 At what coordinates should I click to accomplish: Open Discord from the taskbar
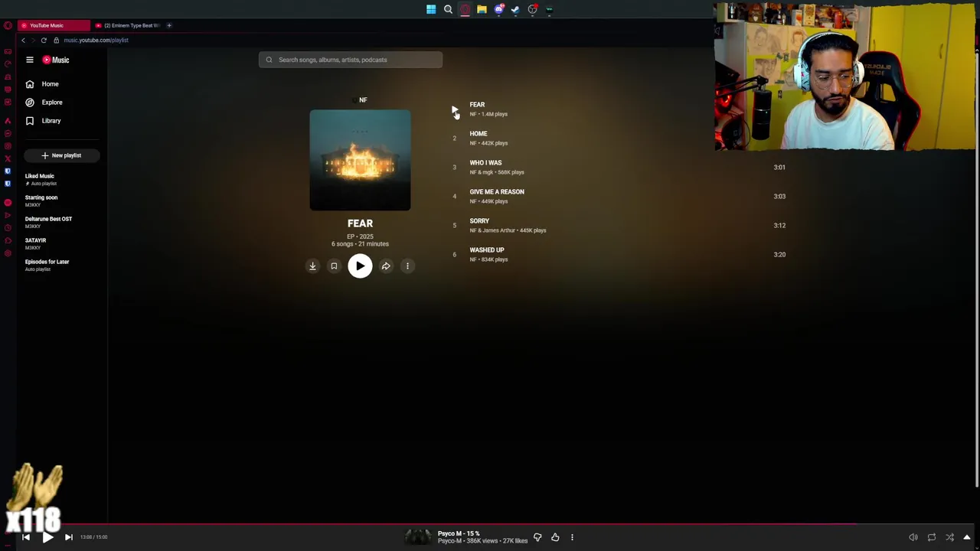pos(498,9)
